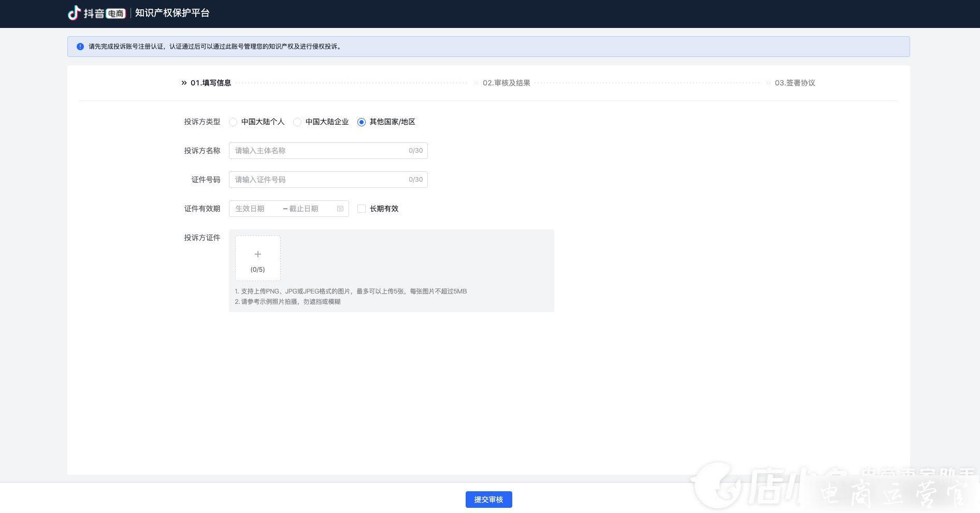This screenshot has height=513, width=980.
Task: Click the 证件有效期 label
Action: coord(202,209)
